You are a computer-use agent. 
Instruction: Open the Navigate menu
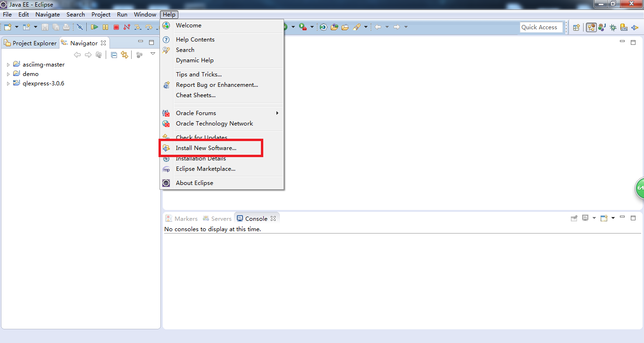[48, 15]
